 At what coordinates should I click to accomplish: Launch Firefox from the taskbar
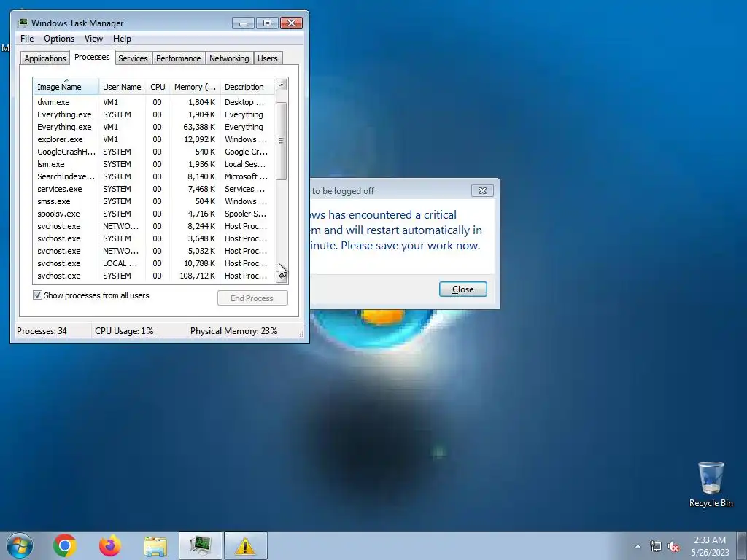[110, 545]
